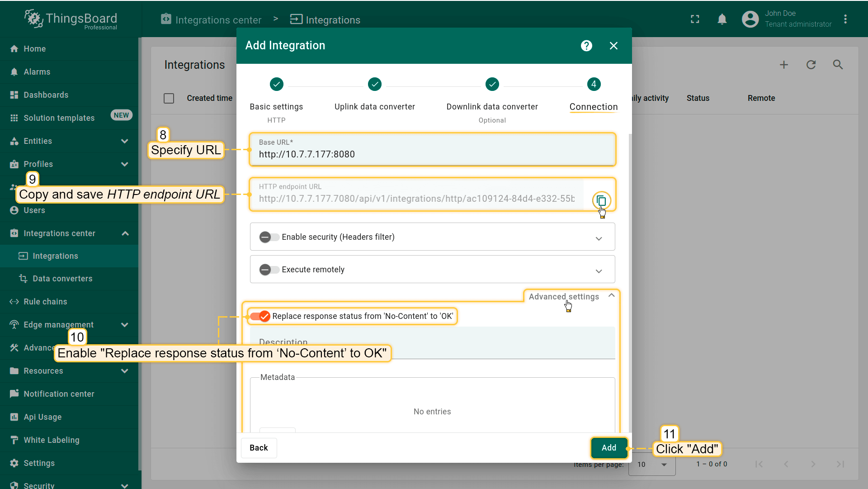
Task: Refresh the integrations table
Action: [811, 65]
